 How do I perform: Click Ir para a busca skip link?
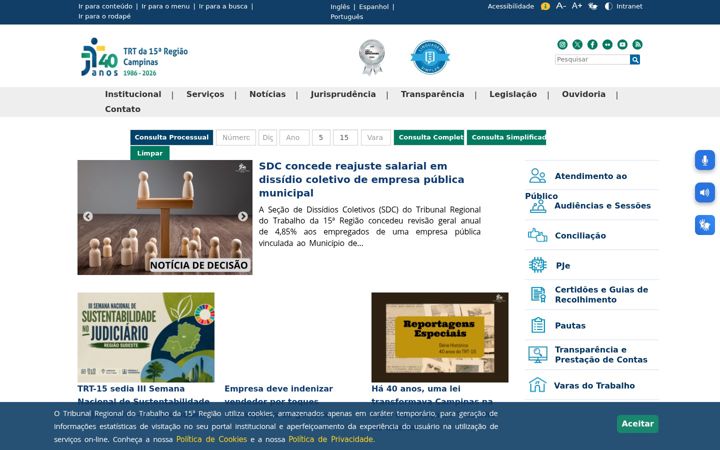pos(223,6)
